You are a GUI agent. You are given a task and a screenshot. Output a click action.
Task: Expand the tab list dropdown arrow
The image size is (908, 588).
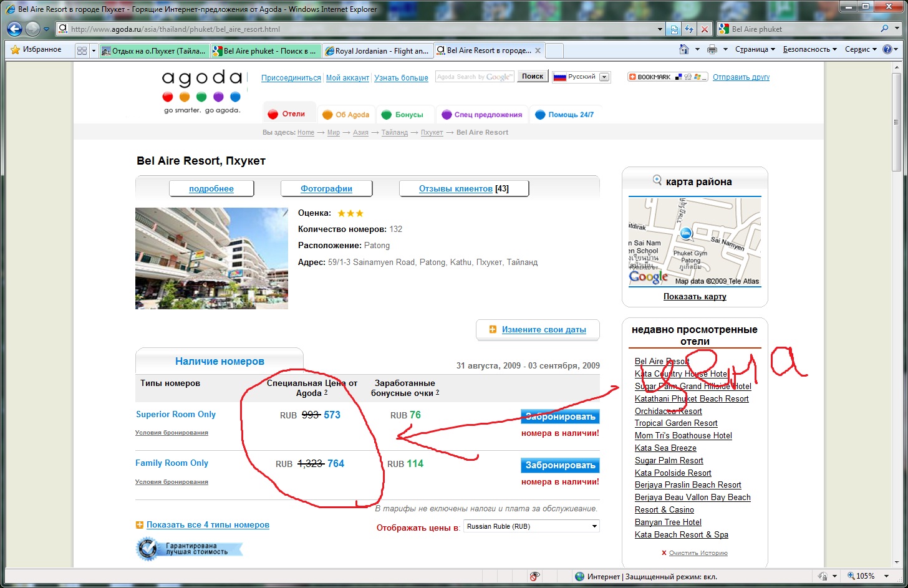point(94,51)
